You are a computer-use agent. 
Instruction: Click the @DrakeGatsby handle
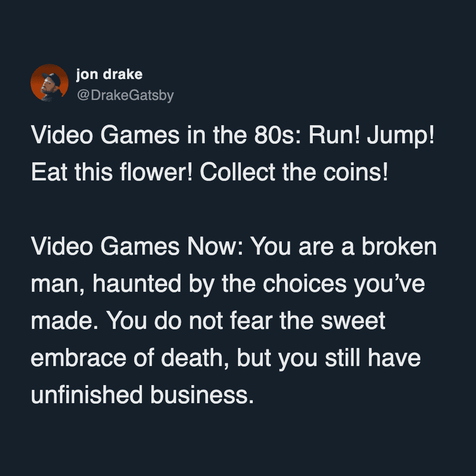(125, 96)
